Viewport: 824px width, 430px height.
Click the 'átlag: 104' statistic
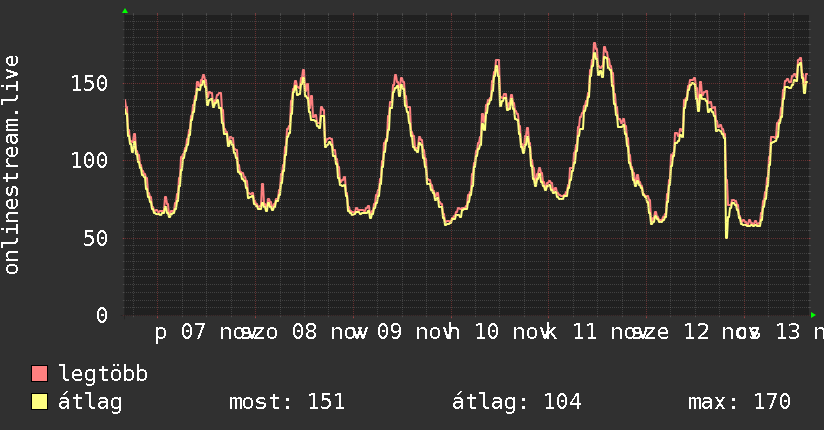click(517, 402)
